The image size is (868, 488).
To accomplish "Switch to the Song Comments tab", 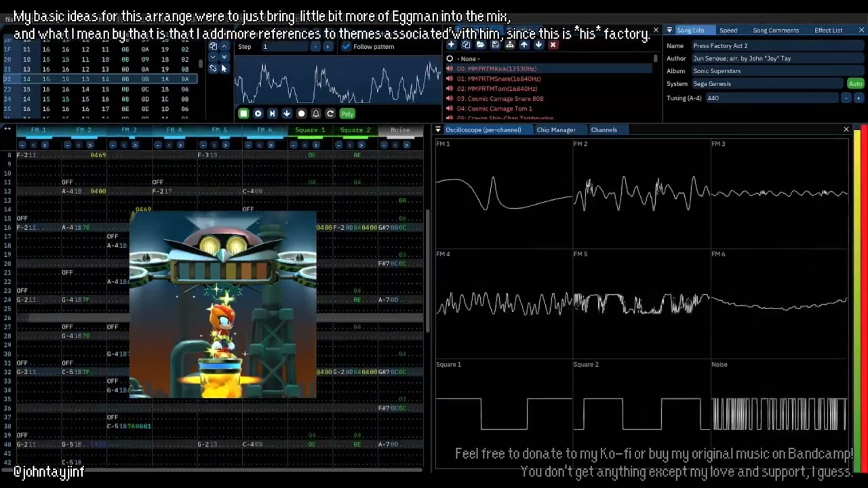I will coord(776,30).
